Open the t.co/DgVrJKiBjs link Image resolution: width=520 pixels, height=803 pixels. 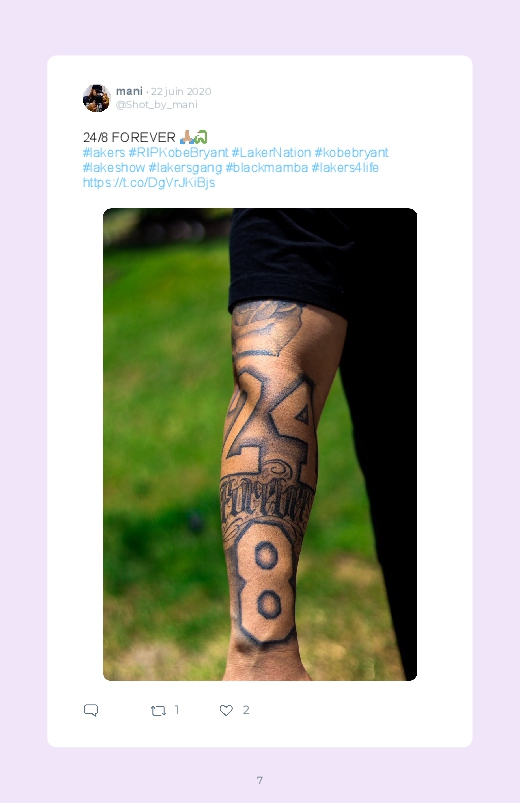149,182
